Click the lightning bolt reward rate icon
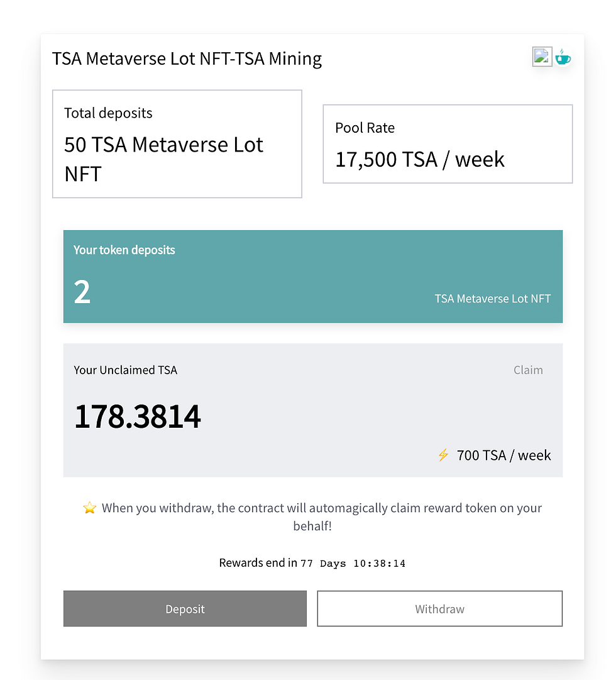This screenshot has height=680, width=616. click(443, 455)
